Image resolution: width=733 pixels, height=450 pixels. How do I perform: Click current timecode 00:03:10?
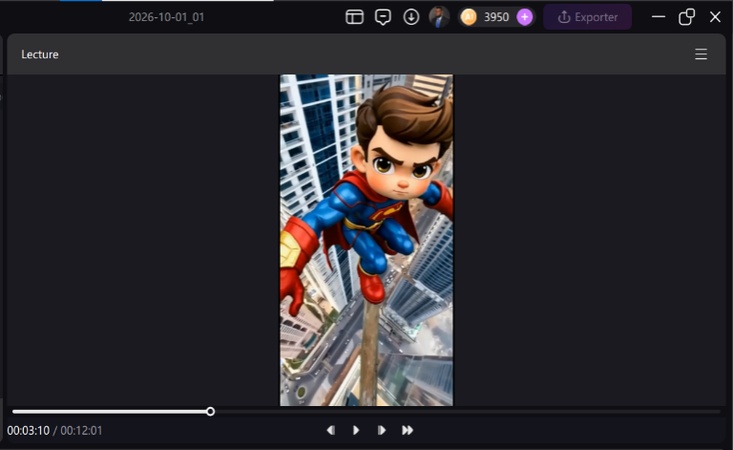pyautogui.click(x=28, y=430)
